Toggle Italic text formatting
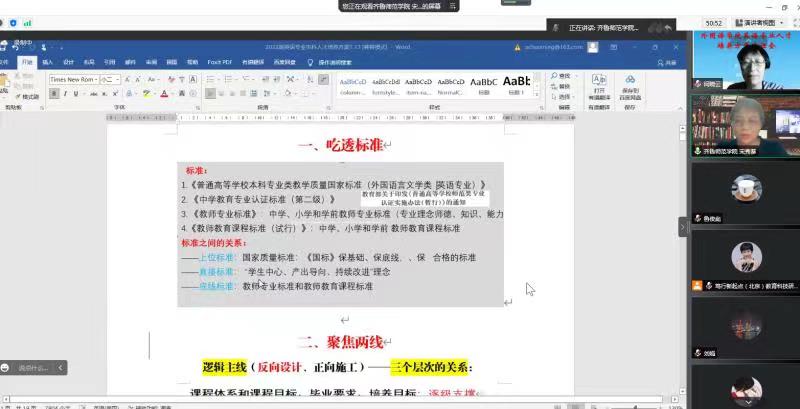The width and height of the screenshot is (800, 409). pos(64,94)
